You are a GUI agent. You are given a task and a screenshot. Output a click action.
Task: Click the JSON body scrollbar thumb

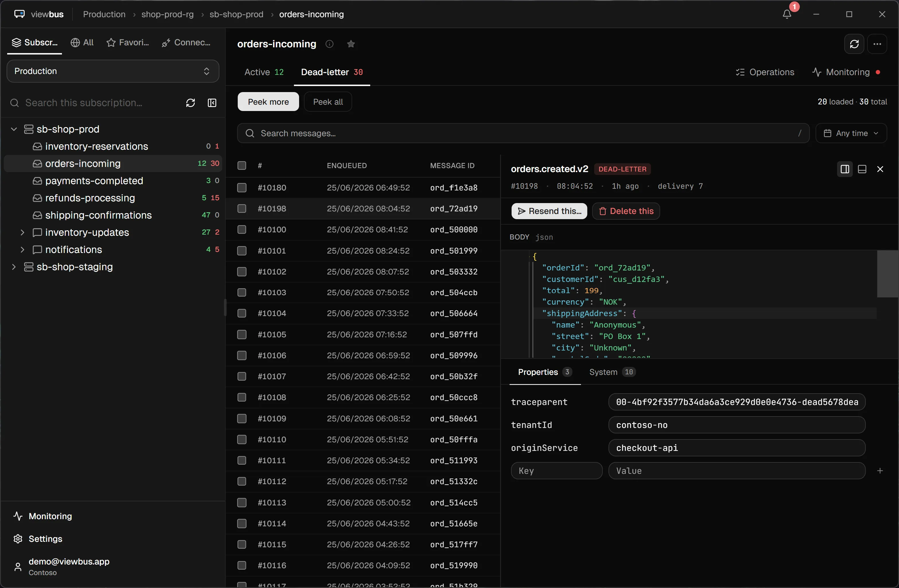[887, 274]
